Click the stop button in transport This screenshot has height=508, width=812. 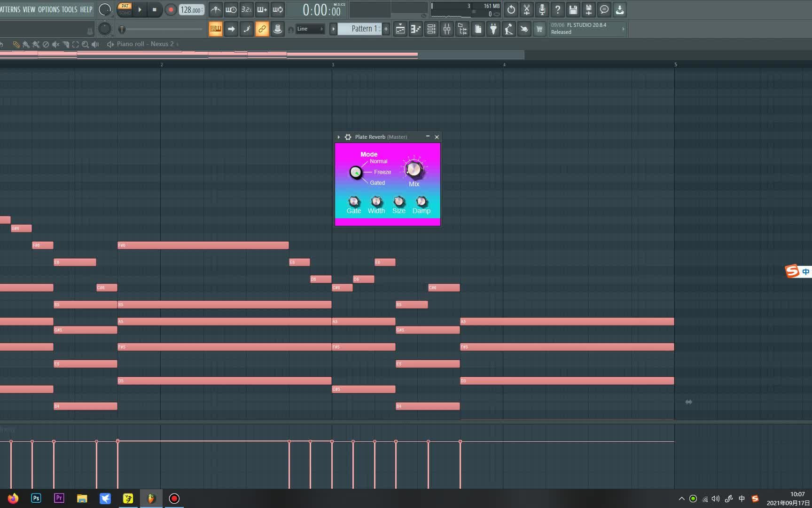(x=155, y=9)
